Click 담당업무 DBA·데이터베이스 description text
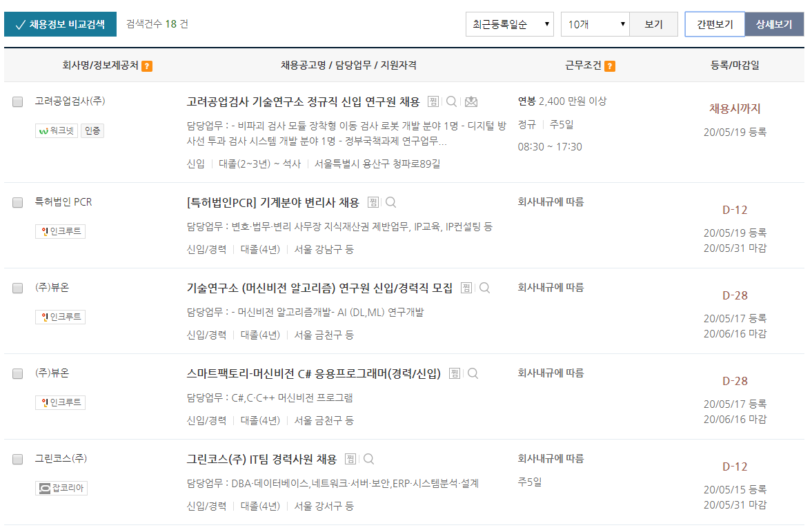812x530 pixels. pyautogui.click(x=333, y=483)
